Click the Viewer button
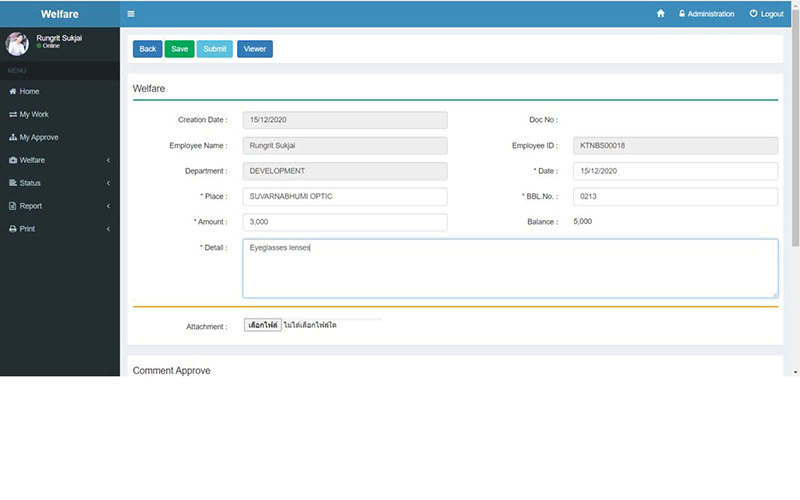This screenshot has width=800, height=500. pos(255,49)
